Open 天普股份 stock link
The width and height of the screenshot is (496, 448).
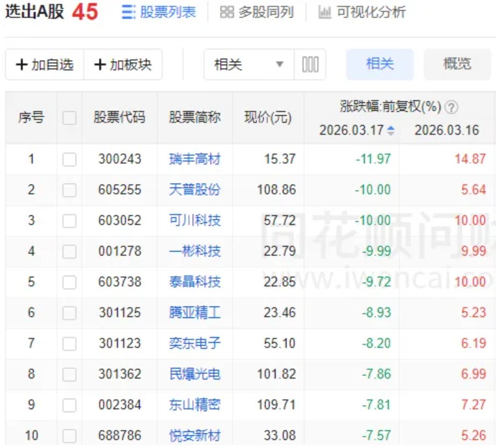[x=194, y=190]
